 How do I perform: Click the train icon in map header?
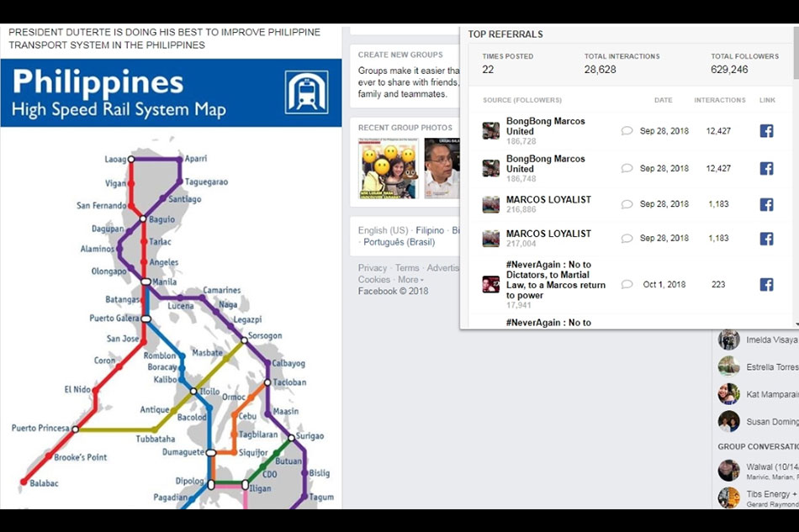tap(306, 92)
